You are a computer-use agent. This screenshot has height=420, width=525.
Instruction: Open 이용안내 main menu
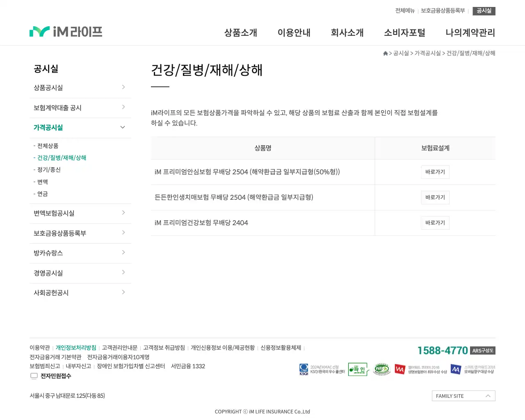(x=294, y=33)
